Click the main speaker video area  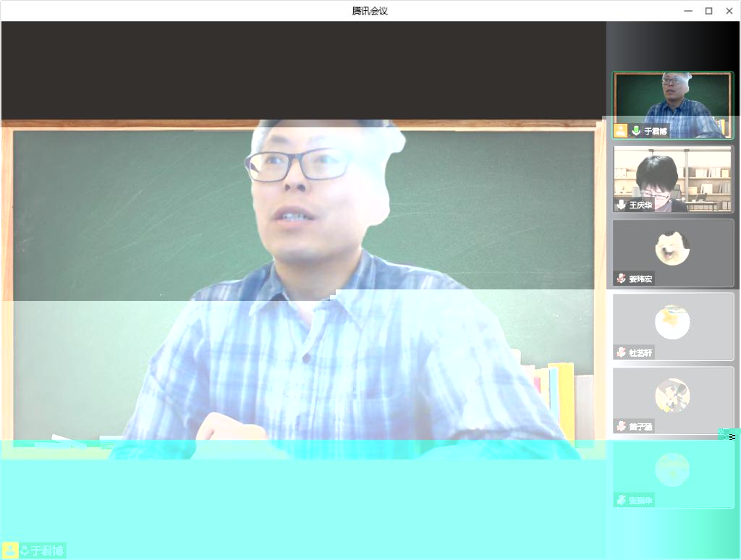pyautogui.click(x=303, y=290)
